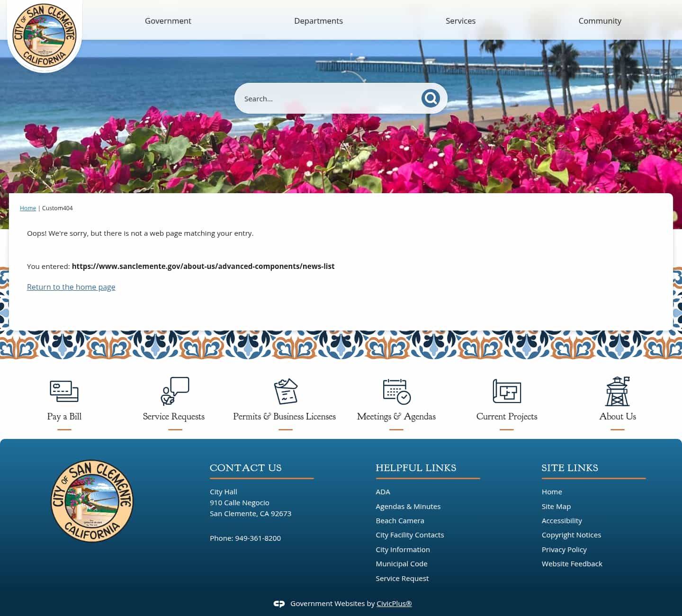The height and width of the screenshot is (616, 682).
Task: Select the Service Requests speech bubble icon
Action: [174, 392]
